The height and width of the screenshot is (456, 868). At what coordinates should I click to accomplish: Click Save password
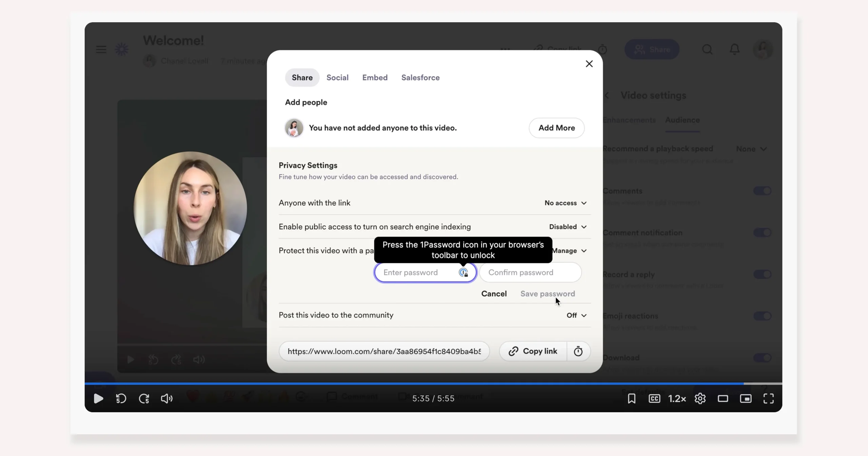pos(548,294)
